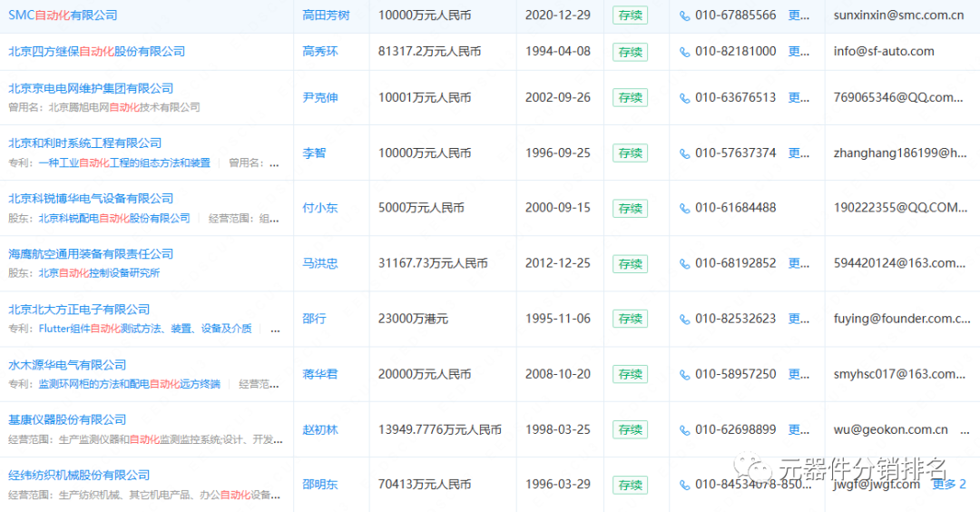The height and width of the screenshot is (512, 980).
Task: Click 存续 status badge in 北京四方继保 row
Action: (630, 52)
